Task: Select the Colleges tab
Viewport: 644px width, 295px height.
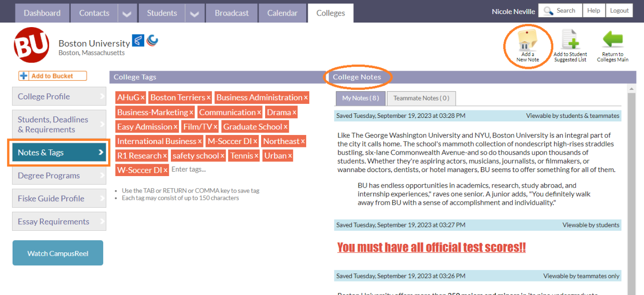Action: [331, 13]
